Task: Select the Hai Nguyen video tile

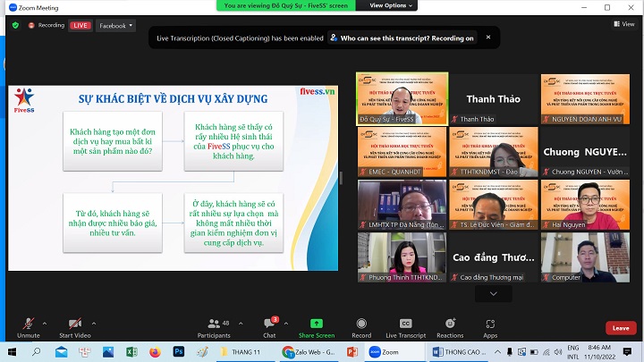Action: pos(585,205)
